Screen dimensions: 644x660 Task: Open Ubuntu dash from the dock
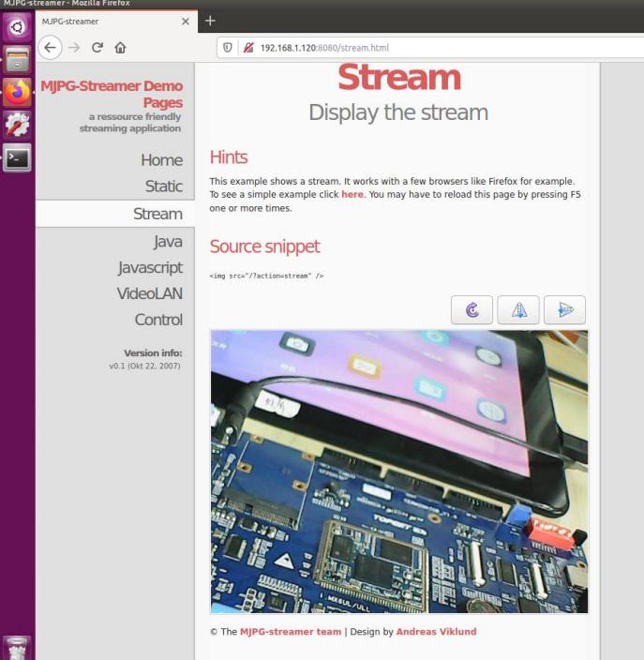(x=17, y=27)
